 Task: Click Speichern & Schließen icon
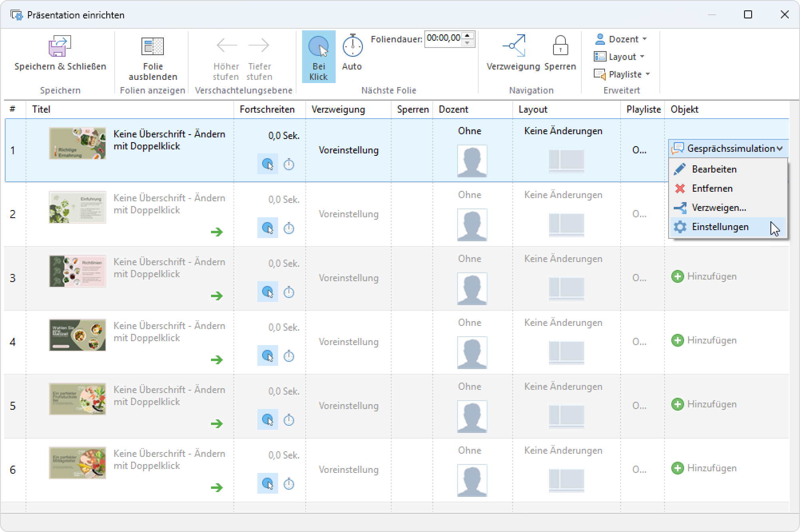coord(60,46)
